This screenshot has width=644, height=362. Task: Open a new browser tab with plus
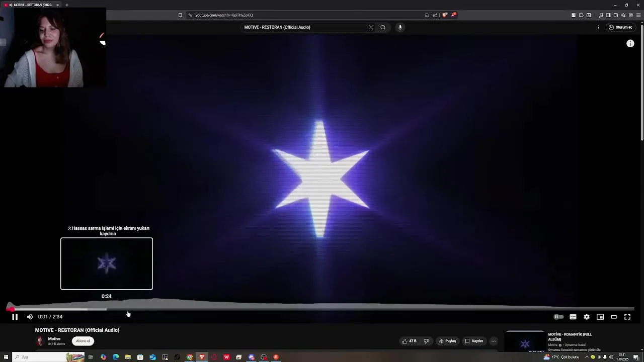pos(67,5)
